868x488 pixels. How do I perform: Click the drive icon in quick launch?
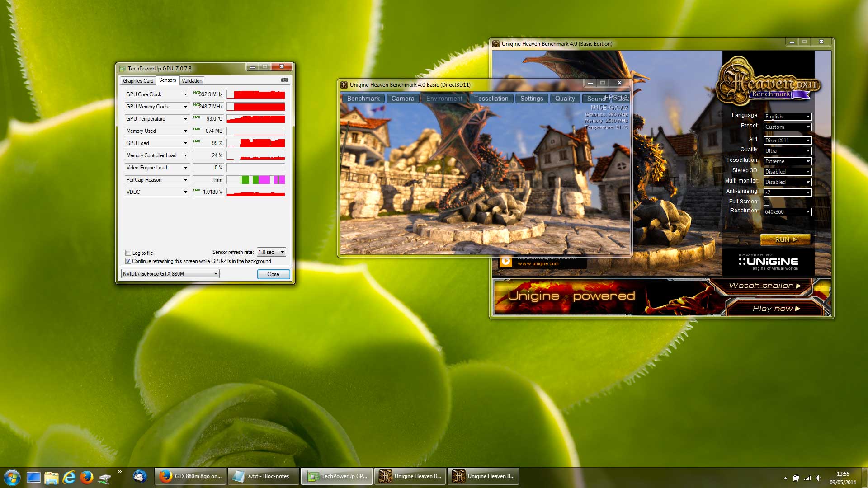104,478
